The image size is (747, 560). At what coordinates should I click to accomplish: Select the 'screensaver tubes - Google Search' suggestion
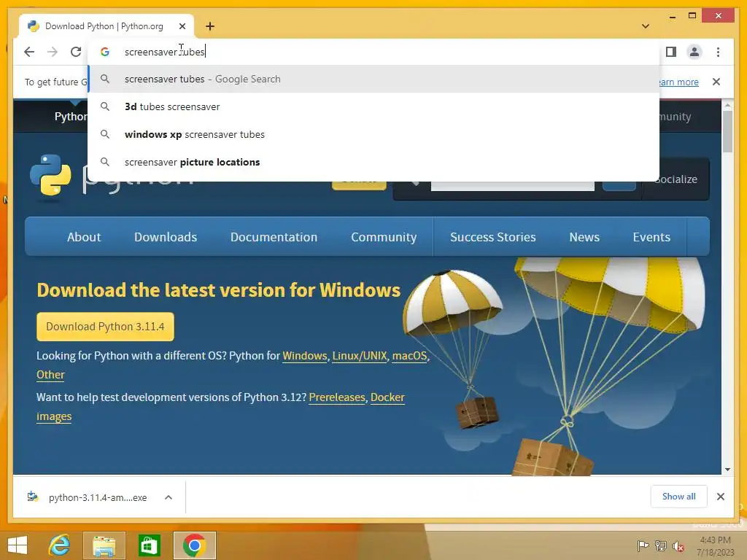coord(373,79)
